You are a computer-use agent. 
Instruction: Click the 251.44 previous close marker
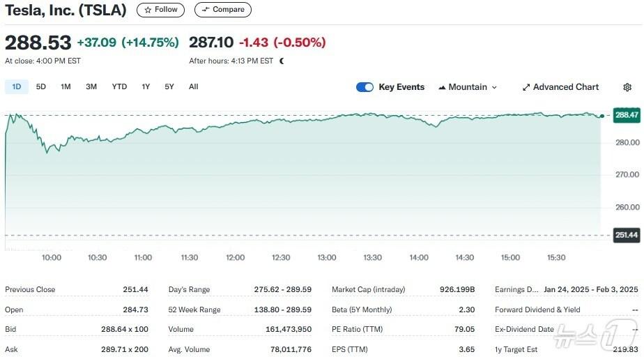(x=627, y=236)
